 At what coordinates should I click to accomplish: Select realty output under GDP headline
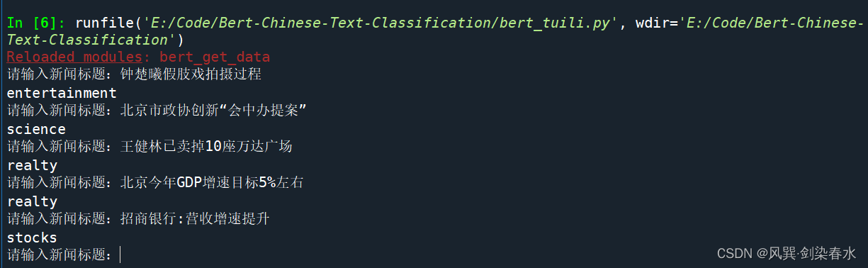click(32, 201)
